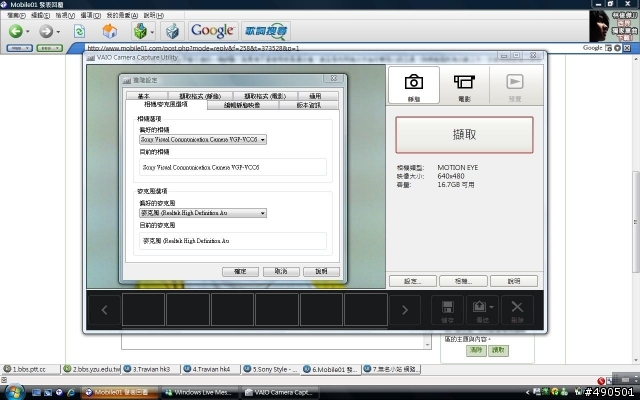
Task: Reload the page with the refresh icon
Action: (x=79, y=31)
